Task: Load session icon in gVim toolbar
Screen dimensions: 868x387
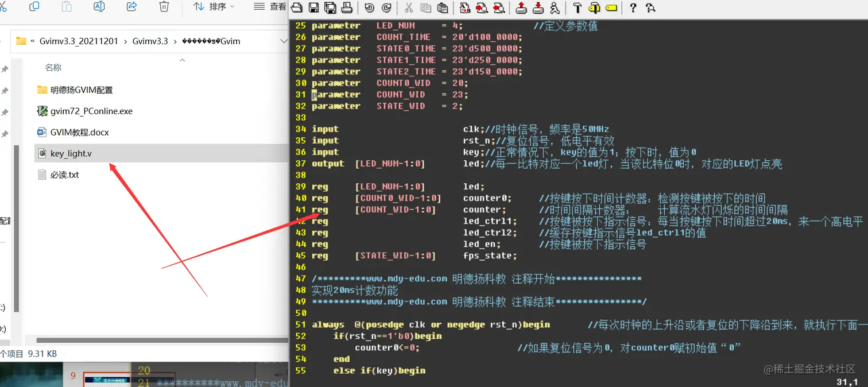Action: point(521,7)
